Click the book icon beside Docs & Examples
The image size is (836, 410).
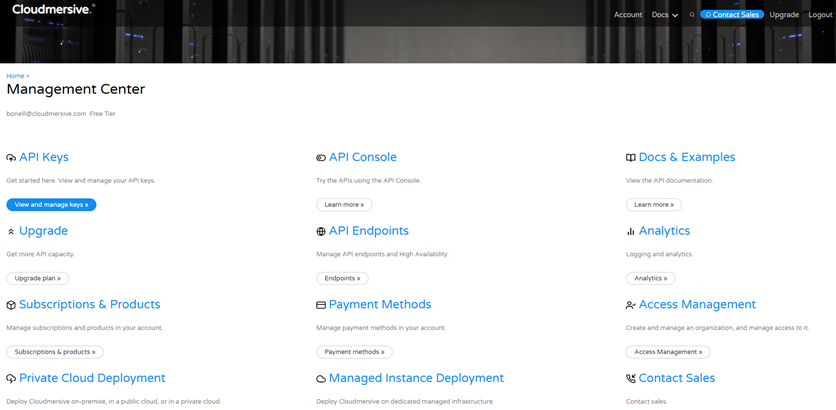click(631, 158)
